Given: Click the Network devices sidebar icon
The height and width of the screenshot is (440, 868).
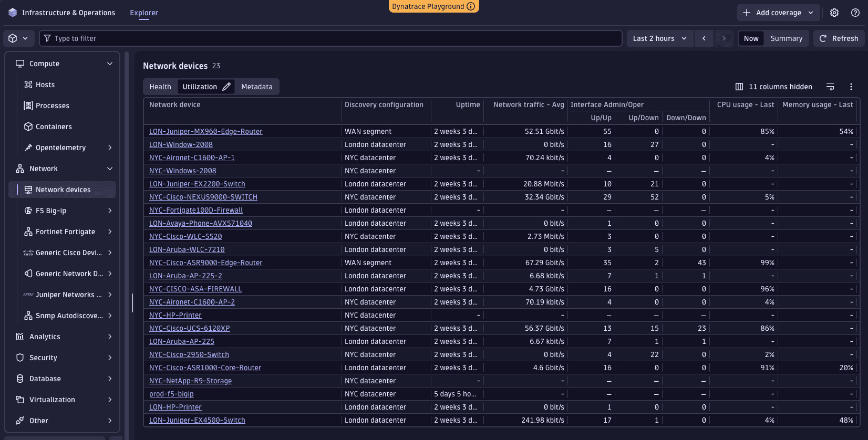Looking at the screenshot, I should point(28,190).
